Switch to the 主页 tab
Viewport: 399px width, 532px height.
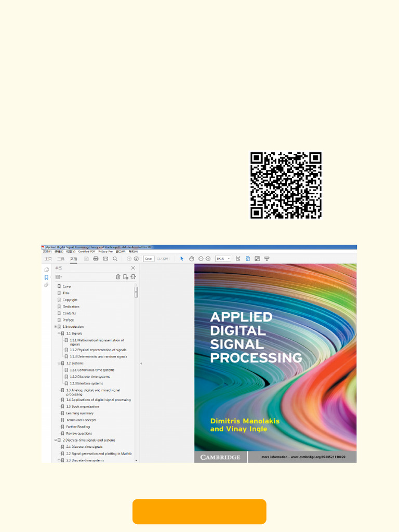tap(48, 259)
